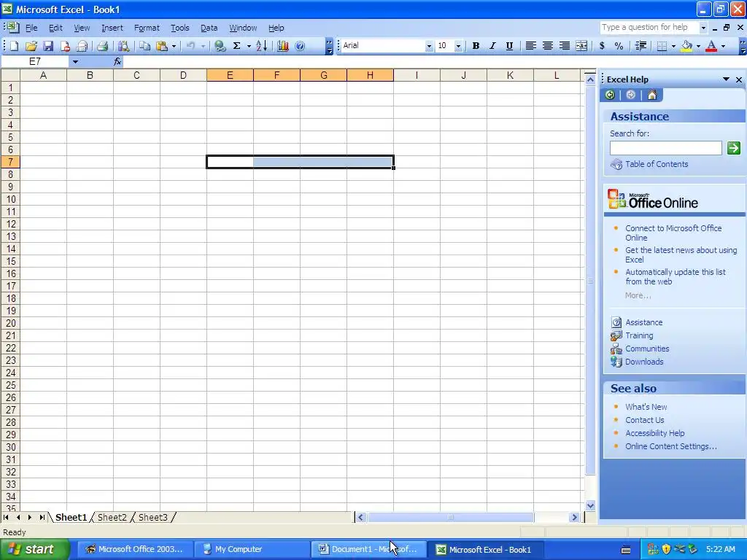
Task: Save the workbook with floppy icon
Action: pyautogui.click(x=48, y=46)
